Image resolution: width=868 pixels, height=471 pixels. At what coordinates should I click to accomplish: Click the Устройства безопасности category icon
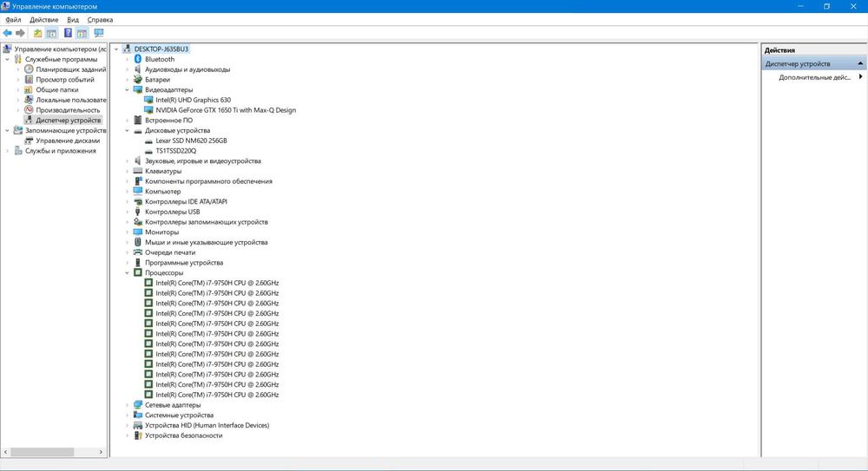pos(138,435)
